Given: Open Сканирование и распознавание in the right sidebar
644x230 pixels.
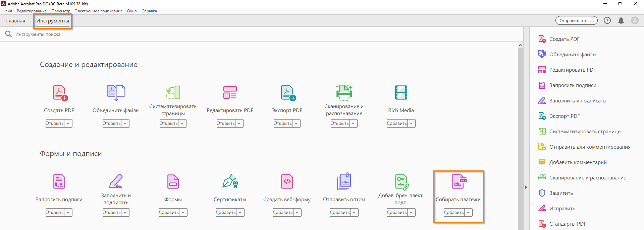Looking at the screenshot, I should [x=582, y=178].
